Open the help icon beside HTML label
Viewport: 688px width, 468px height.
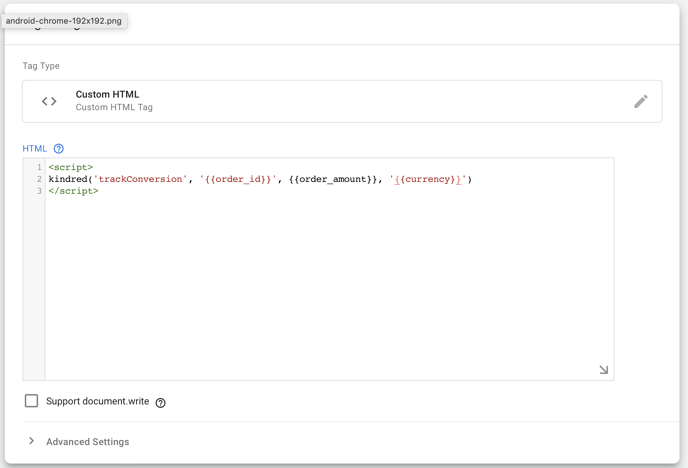click(59, 149)
